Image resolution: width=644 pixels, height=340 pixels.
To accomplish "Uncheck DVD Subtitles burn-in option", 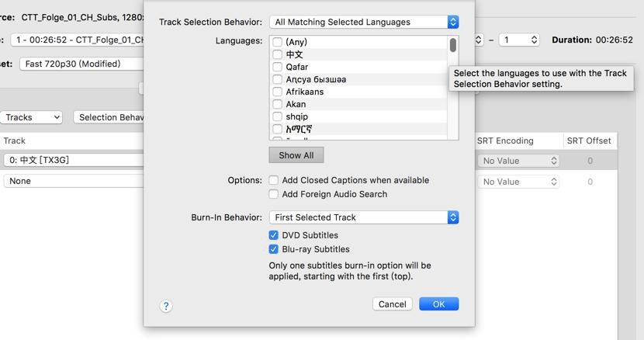I will tap(274, 235).
